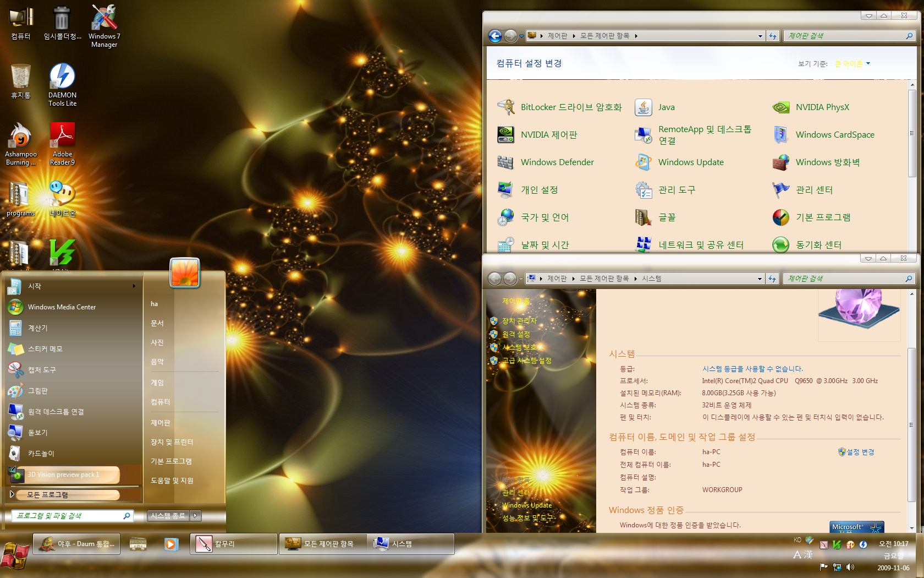Open 기본 프로그램 control panel item

(811, 217)
